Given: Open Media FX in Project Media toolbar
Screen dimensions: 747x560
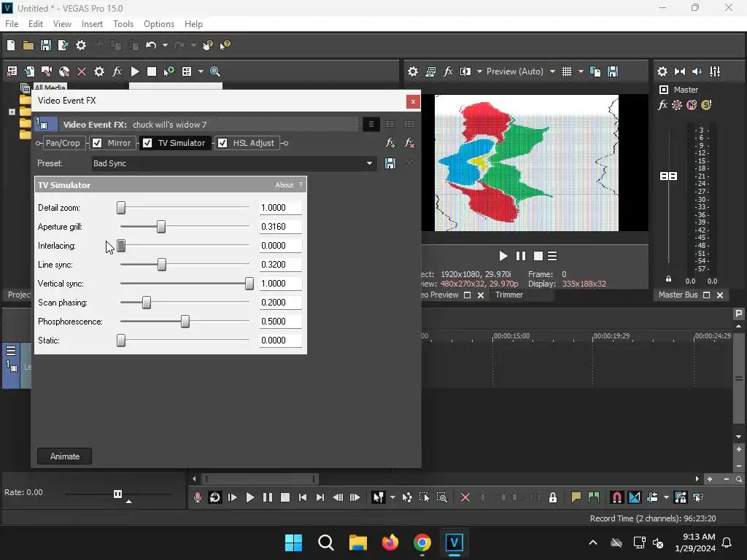Looking at the screenshot, I should [117, 71].
